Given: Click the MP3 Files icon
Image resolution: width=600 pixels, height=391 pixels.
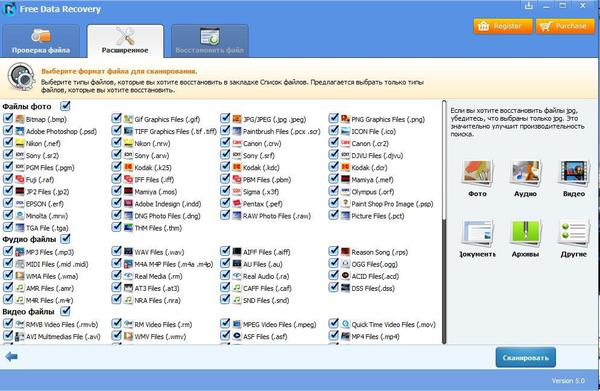Looking at the screenshot, I should click(20, 252).
